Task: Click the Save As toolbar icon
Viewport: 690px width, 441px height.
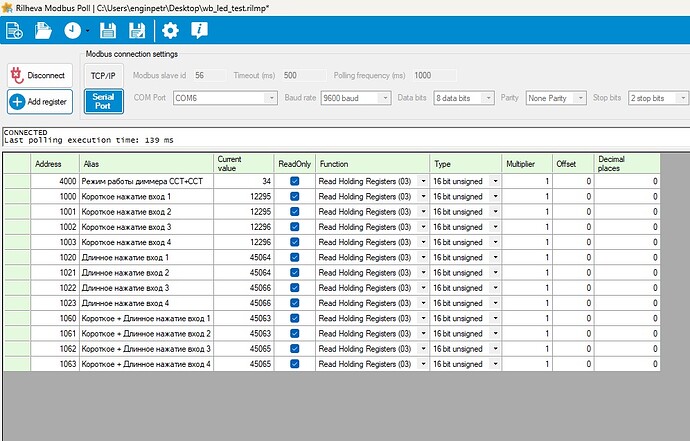Action: pos(137,31)
